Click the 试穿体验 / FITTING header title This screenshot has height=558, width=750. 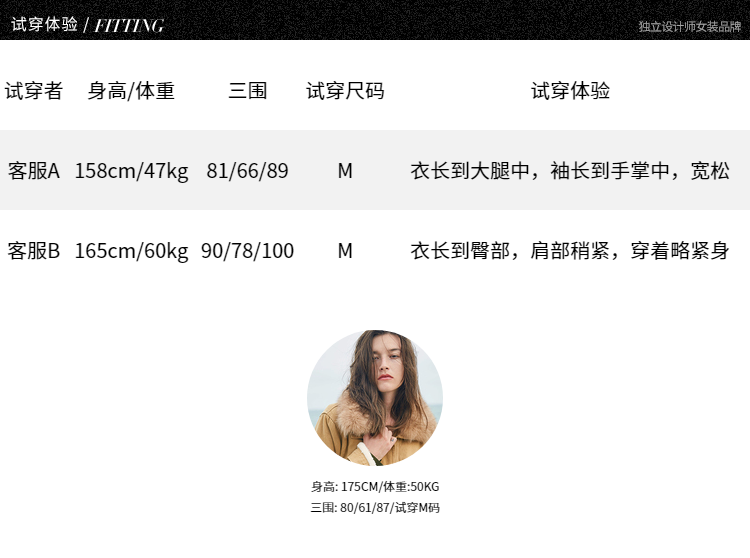(x=88, y=25)
